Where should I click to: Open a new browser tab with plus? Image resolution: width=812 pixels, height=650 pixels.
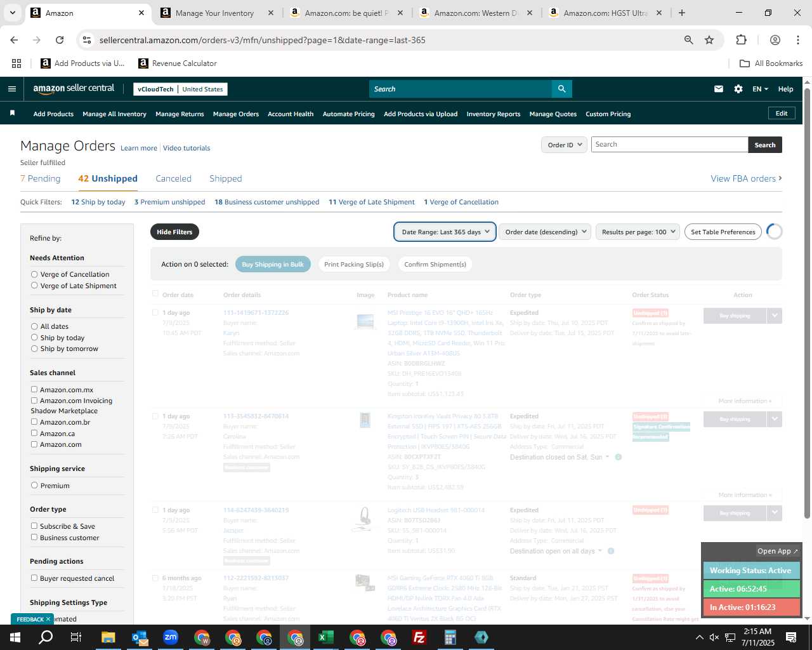pos(681,13)
